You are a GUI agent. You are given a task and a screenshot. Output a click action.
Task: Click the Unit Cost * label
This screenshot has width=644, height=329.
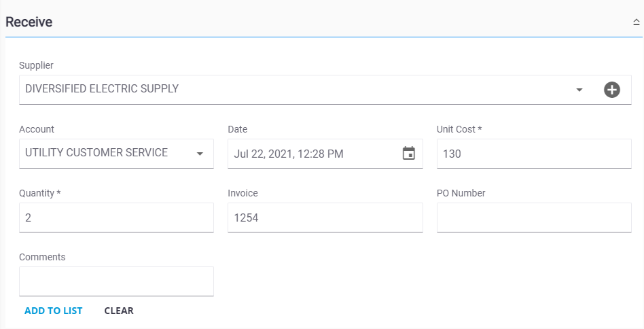click(x=459, y=129)
